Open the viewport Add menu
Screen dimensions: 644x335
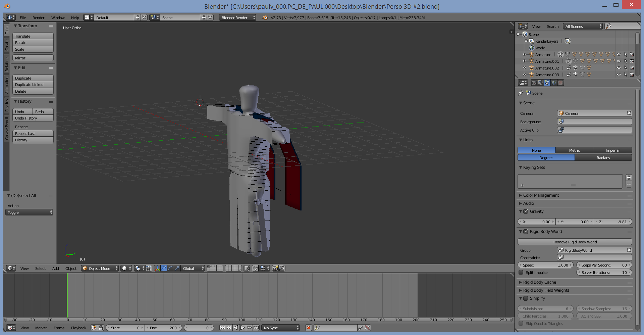click(55, 269)
